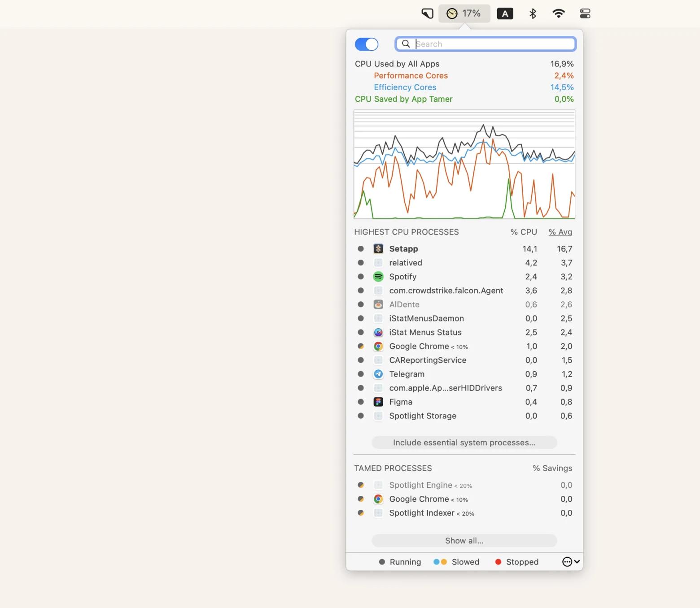The height and width of the screenshot is (608, 700).
Task: Toggle the App Tamer enable switch
Action: pyautogui.click(x=367, y=44)
